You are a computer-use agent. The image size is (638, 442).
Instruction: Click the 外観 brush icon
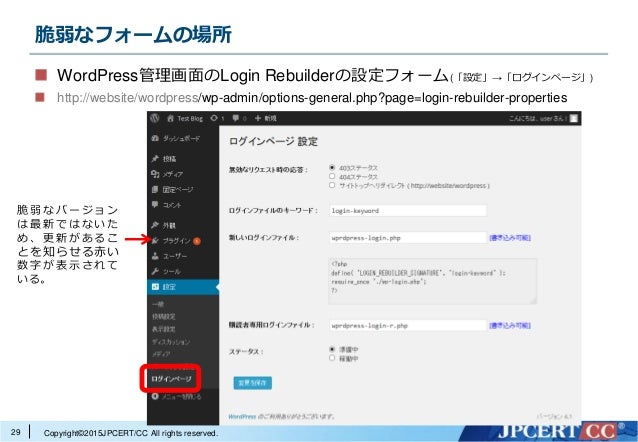[x=155, y=225]
